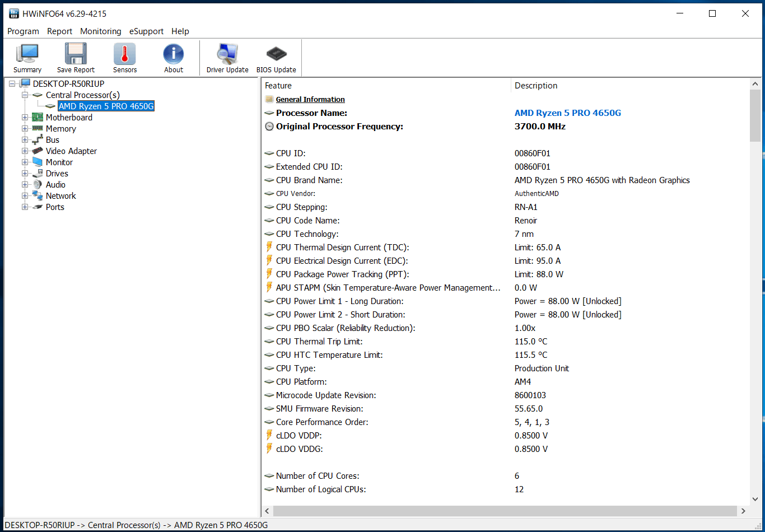The height and width of the screenshot is (532, 765).
Task: Open the Report menu
Action: 60,31
